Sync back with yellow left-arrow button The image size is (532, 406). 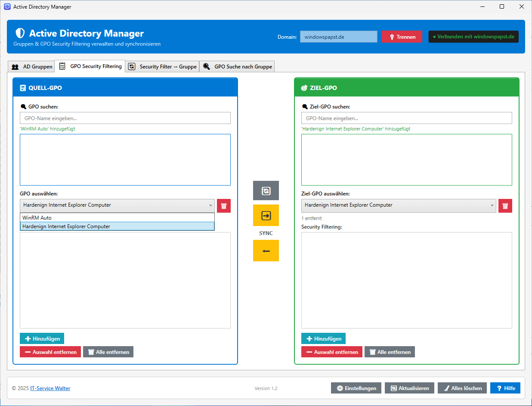(x=266, y=251)
